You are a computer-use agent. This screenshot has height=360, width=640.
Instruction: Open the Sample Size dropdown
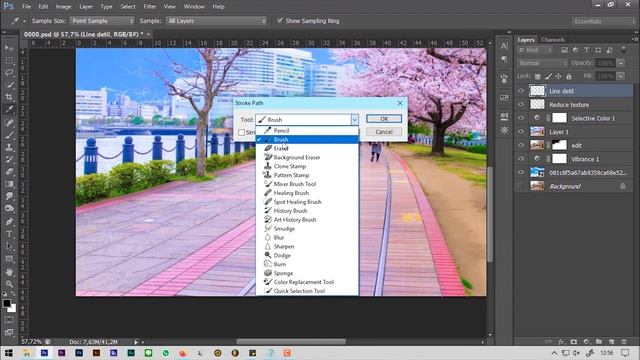pyautogui.click(x=102, y=21)
